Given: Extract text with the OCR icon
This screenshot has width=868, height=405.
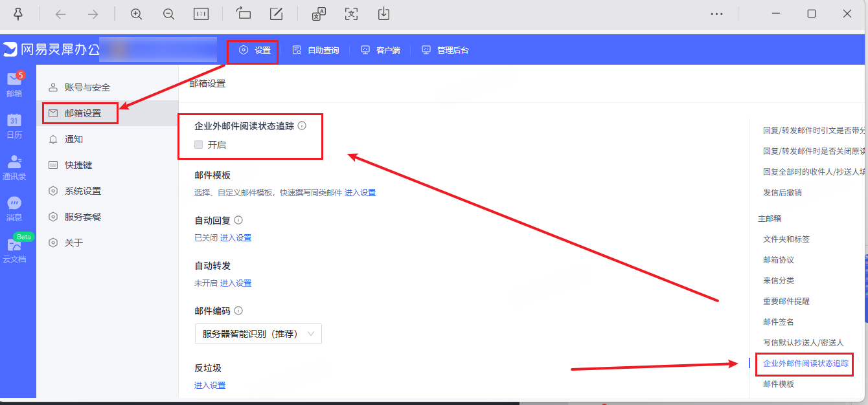Looking at the screenshot, I should (351, 14).
